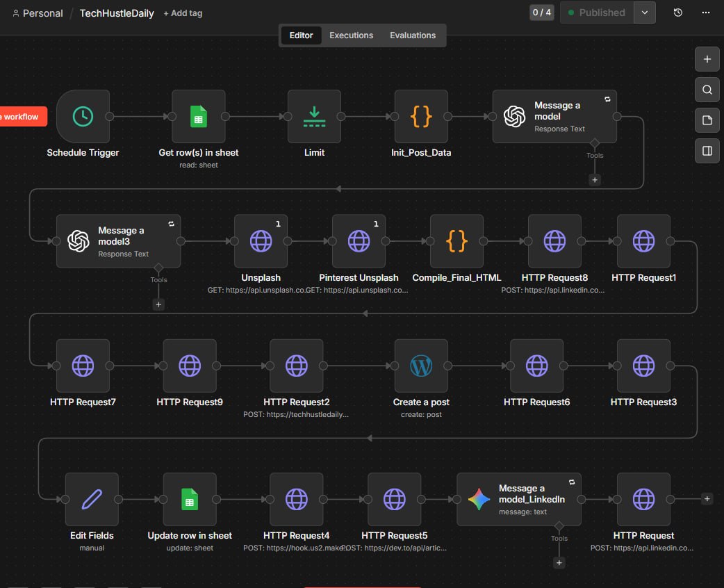Click the Add tag link
The width and height of the screenshot is (724, 588).
[x=183, y=13]
